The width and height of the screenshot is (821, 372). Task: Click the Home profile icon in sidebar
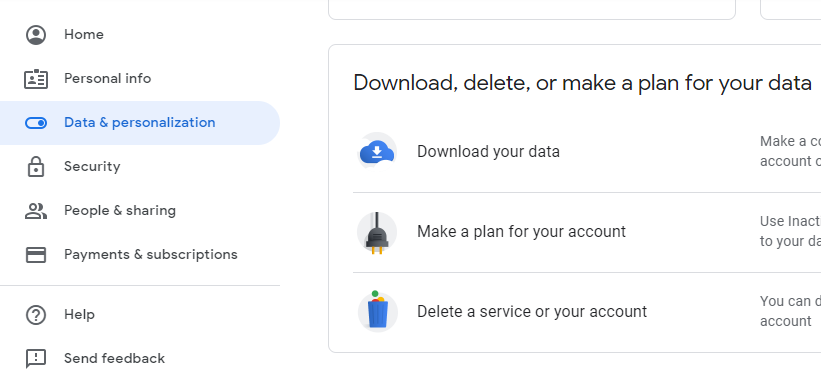click(x=36, y=35)
